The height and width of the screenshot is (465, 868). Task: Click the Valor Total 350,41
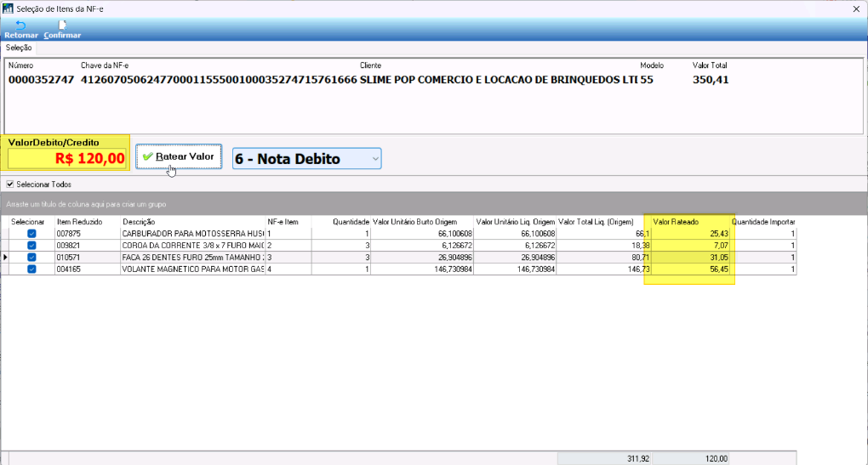click(x=711, y=80)
